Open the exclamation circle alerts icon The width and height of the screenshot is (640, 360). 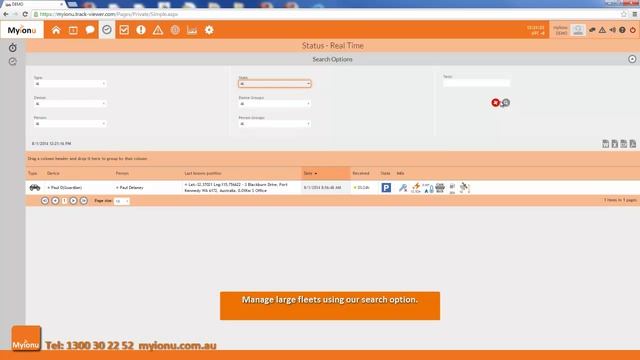coord(141,30)
